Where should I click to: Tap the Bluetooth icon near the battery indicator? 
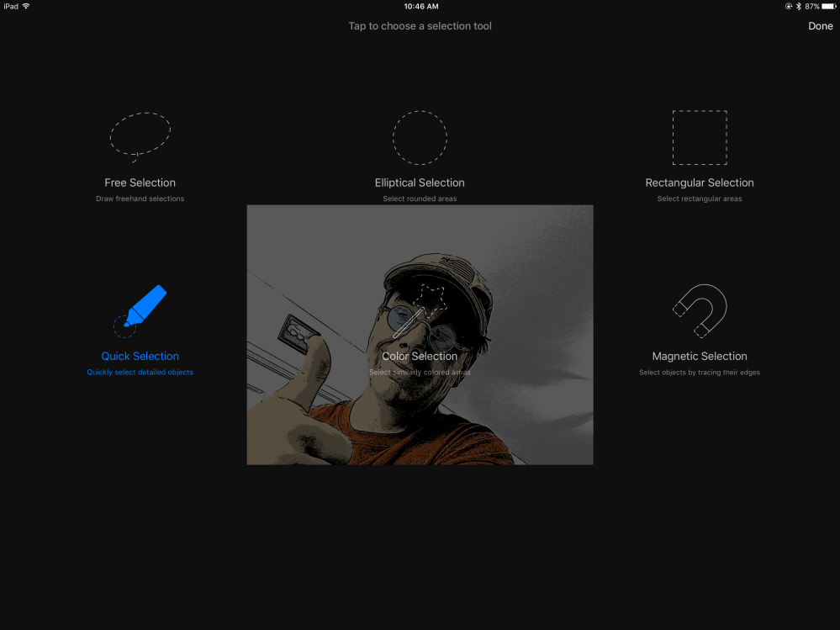click(797, 6)
